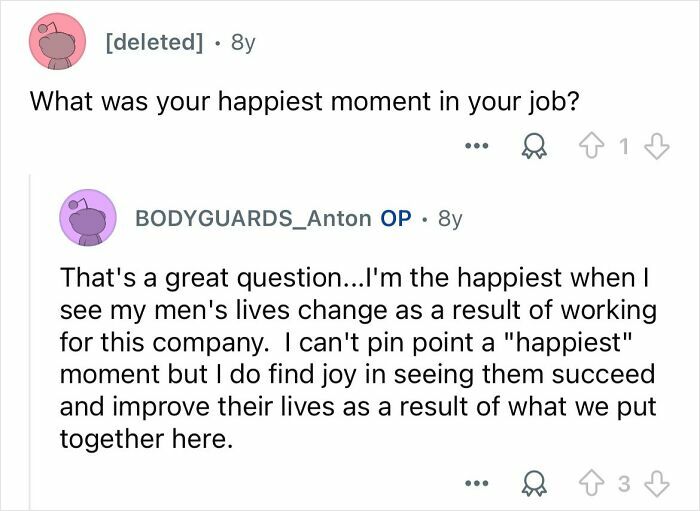Give award to the deleted user's comment
Image resolution: width=700 pixels, height=511 pixels.
coord(534,147)
